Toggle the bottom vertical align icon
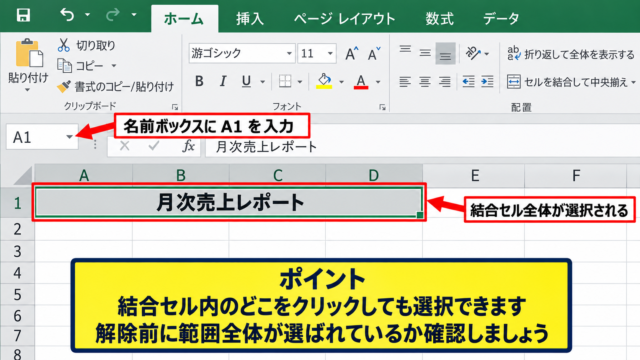Screen dimensions: 640x360 click(445, 53)
